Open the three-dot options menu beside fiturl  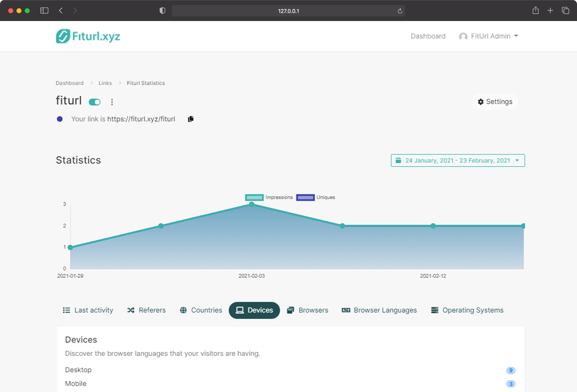click(x=112, y=102)
